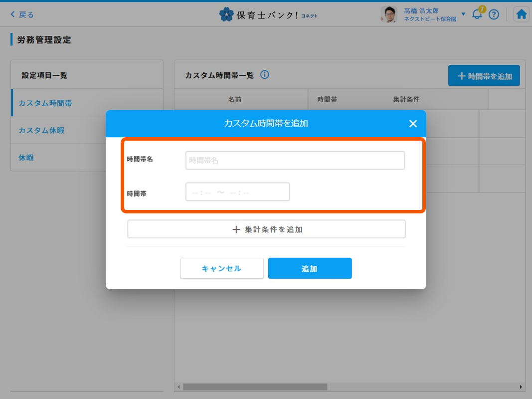532x399 pixels.
Task: Close the カスタム時間帯を追加 dialog with X
Action: coord(413,124)
